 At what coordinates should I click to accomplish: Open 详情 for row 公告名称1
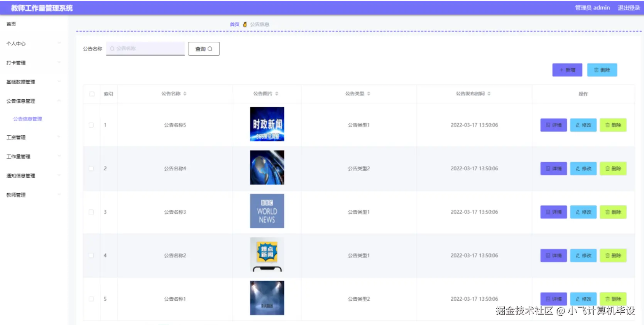point(553,299)
